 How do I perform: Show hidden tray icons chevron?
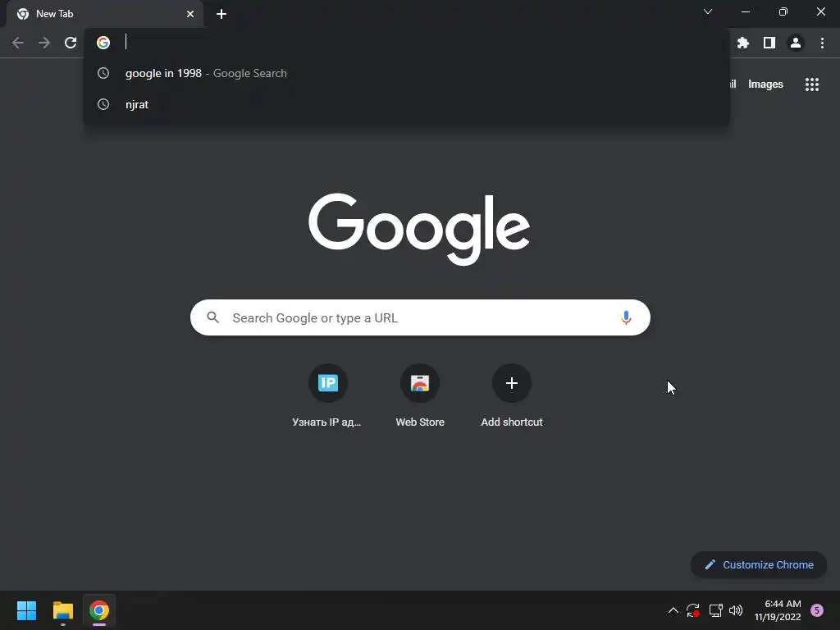click(673, 610)
